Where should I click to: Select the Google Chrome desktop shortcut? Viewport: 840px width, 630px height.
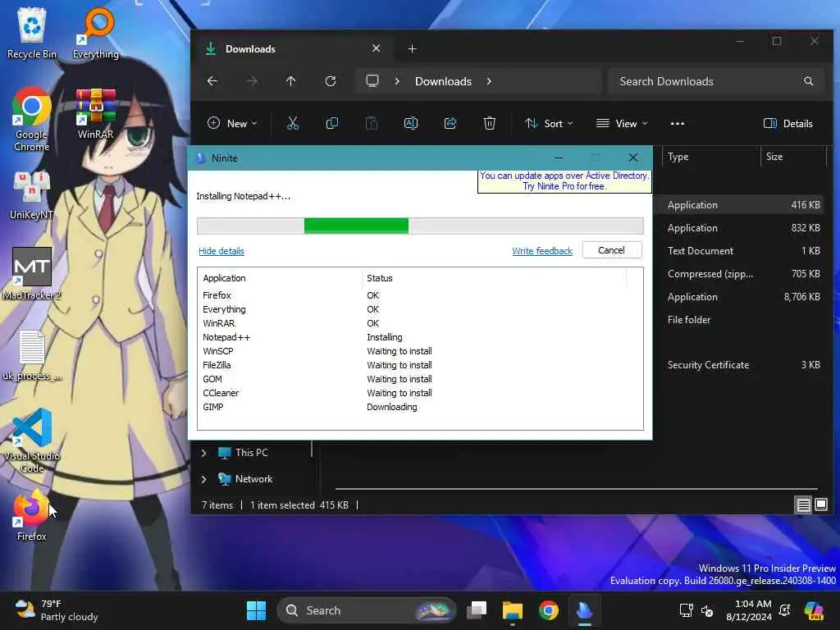(x=32, y=119)
